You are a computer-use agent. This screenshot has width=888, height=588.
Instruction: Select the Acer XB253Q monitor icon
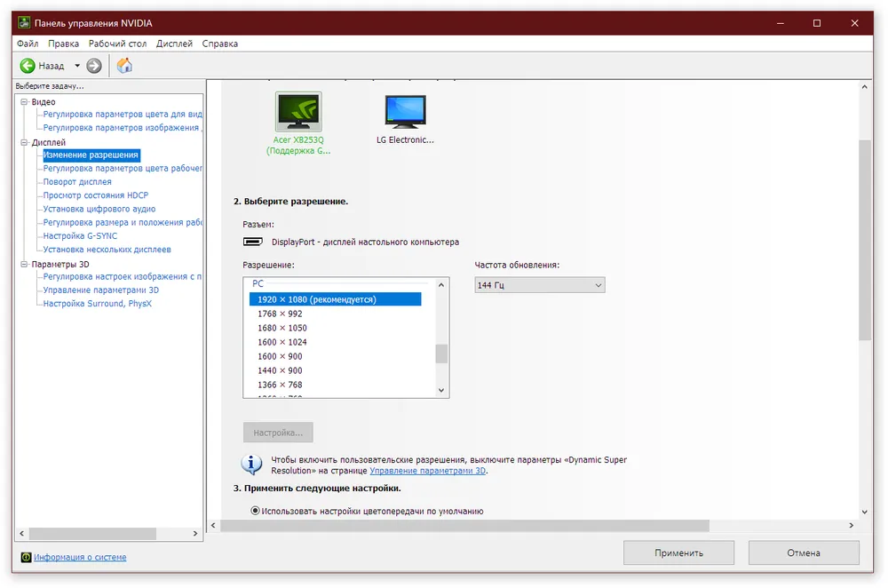coord(298,113)
